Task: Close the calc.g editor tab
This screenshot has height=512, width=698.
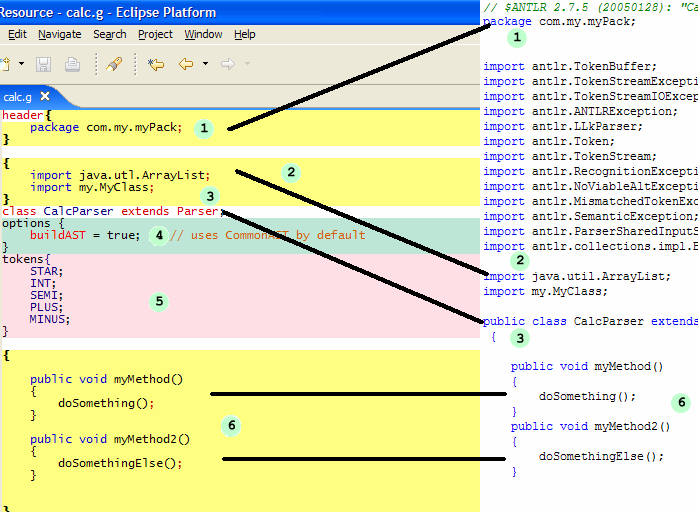Action: click(x=45, y=96)
